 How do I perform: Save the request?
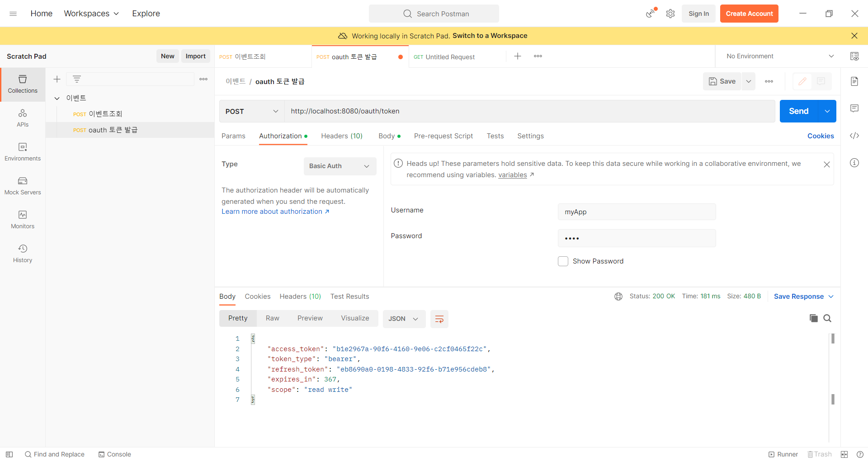tap(722, 81)
